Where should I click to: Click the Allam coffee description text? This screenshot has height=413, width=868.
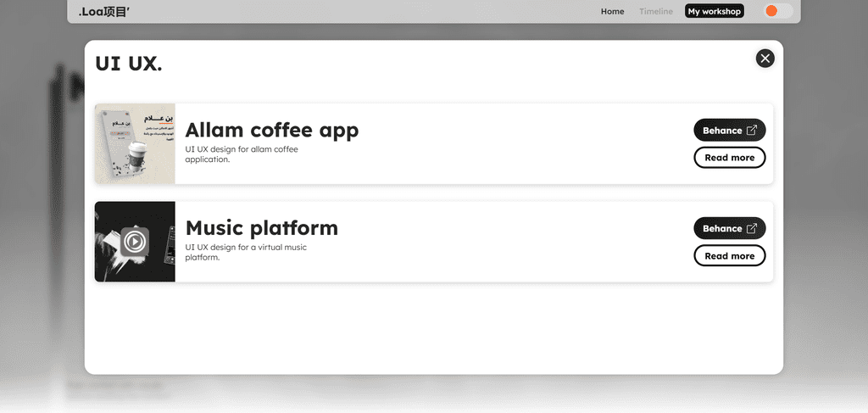click(x=242, y=154)
